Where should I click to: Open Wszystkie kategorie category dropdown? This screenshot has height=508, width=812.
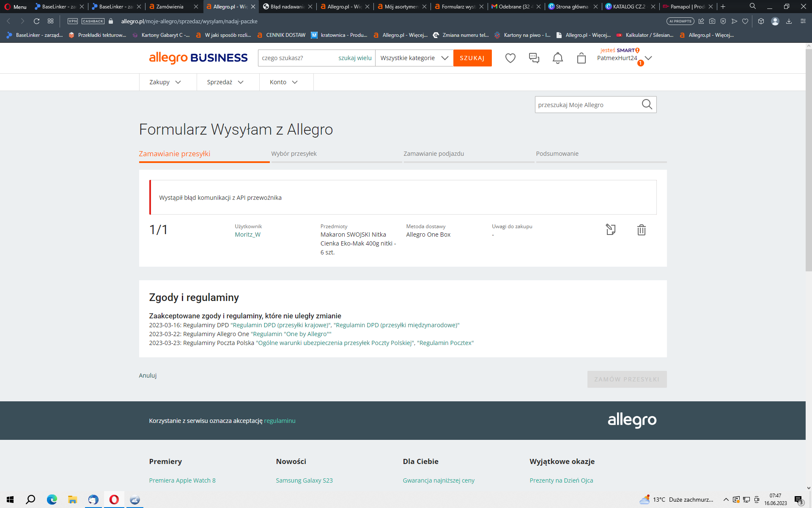(x=414, y=58)
